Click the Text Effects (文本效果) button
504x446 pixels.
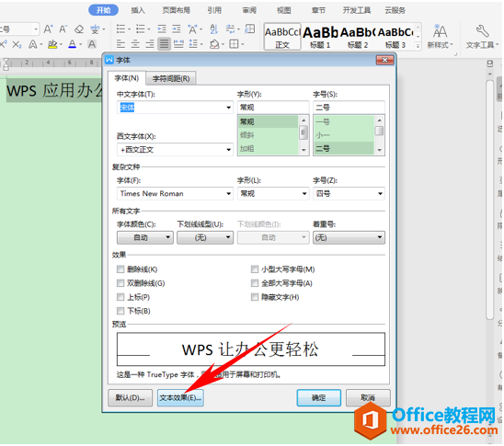[x=180, y=398]
